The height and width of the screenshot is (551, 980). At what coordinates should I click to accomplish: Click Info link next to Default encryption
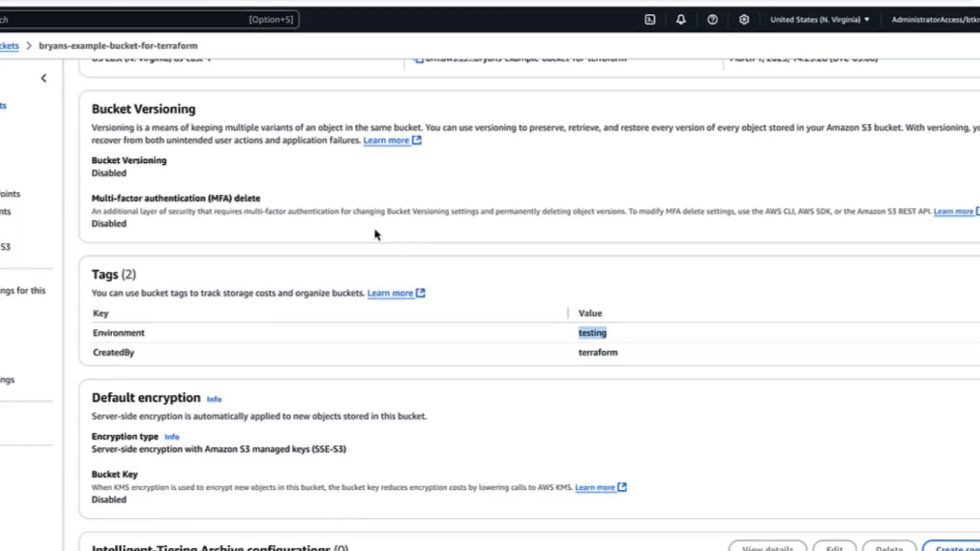[x=214, y=399]
